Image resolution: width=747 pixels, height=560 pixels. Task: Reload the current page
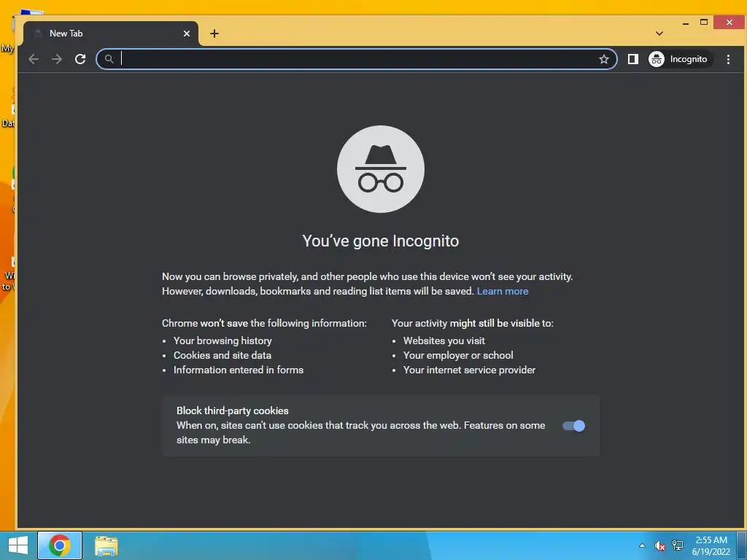pos(80,59)
